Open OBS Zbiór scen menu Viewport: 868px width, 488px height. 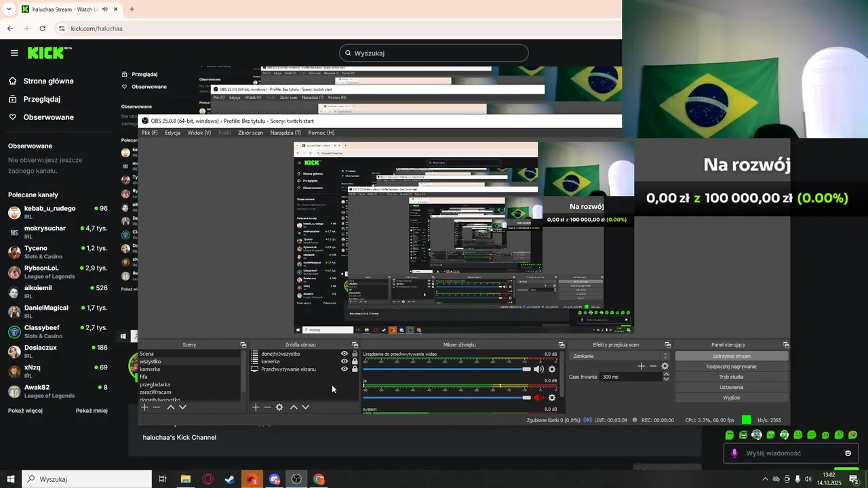(x=250, y=133)
